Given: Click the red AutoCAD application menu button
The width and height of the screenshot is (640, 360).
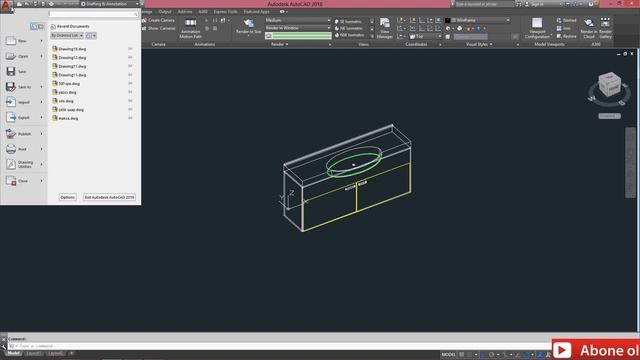Looking at the screenshot, I should click(6, 6).
